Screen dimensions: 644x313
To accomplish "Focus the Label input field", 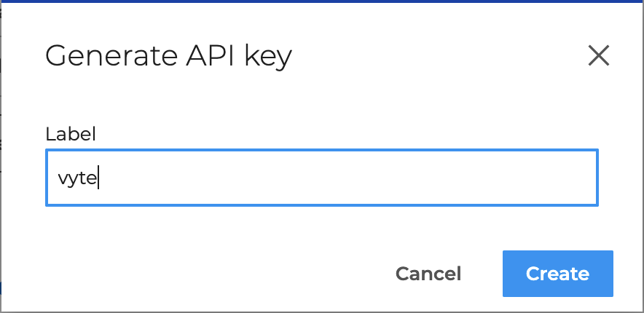I will tap(321, 178).
